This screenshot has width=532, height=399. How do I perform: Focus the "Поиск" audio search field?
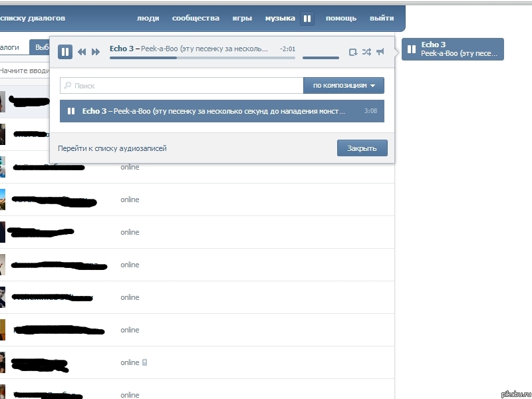(182, 86)
